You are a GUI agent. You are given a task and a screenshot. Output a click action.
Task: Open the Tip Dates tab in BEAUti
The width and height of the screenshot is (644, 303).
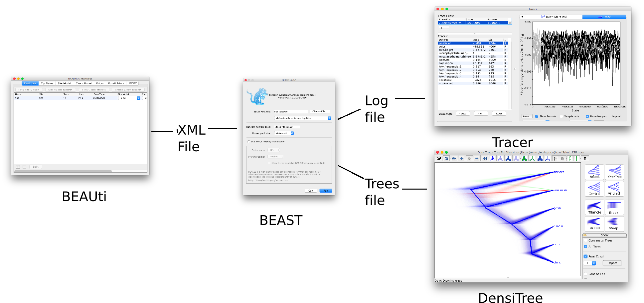coord(47,83)
